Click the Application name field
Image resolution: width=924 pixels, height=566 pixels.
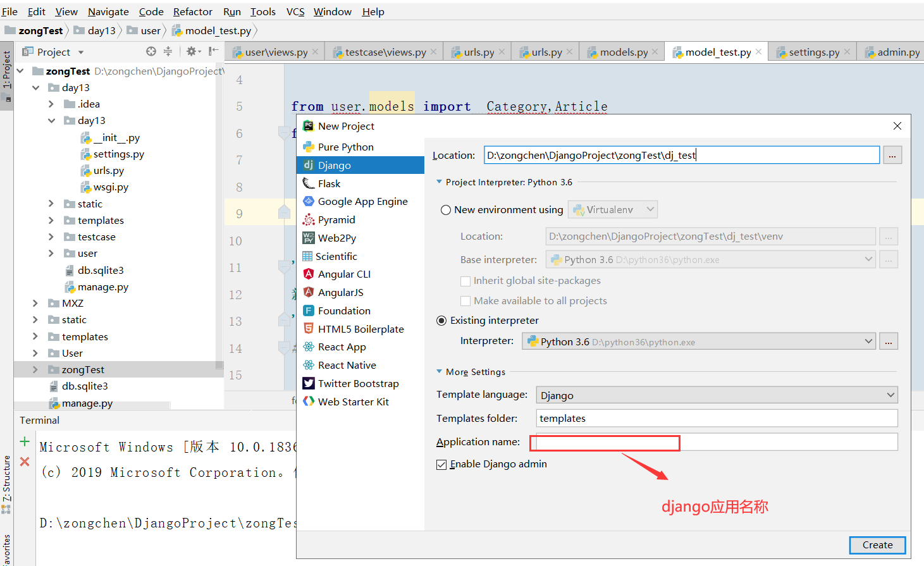(717, 442)
